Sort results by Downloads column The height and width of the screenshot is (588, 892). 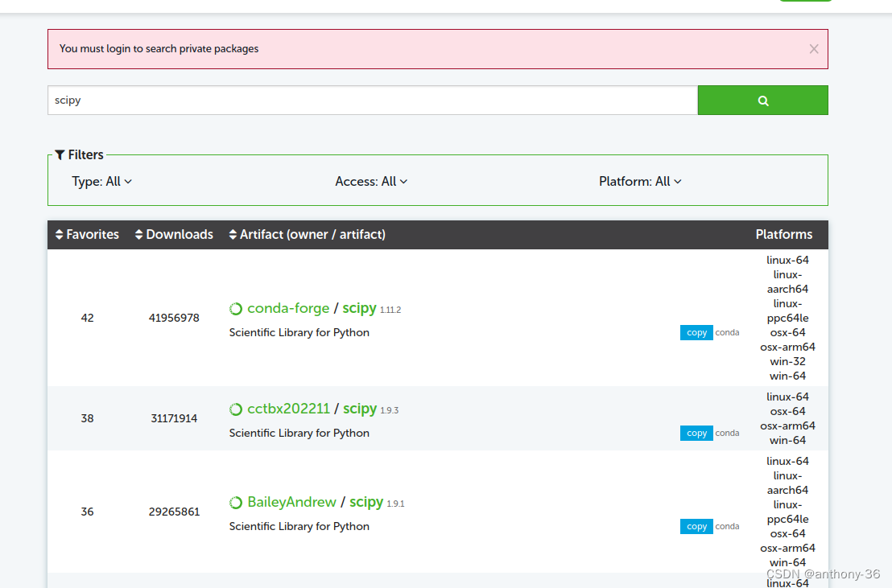tap(174, 234)
